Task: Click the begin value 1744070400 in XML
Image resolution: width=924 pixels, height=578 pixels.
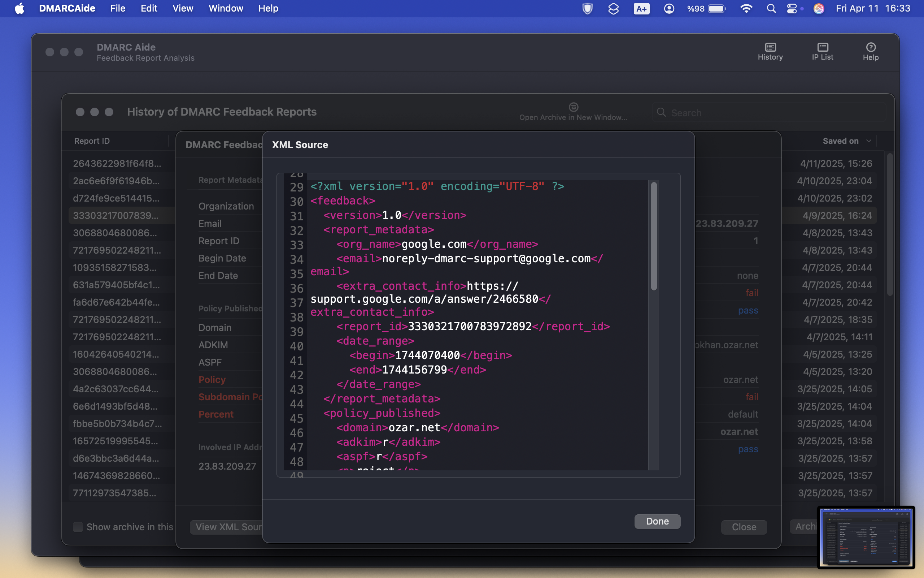Action: (427, 355)
